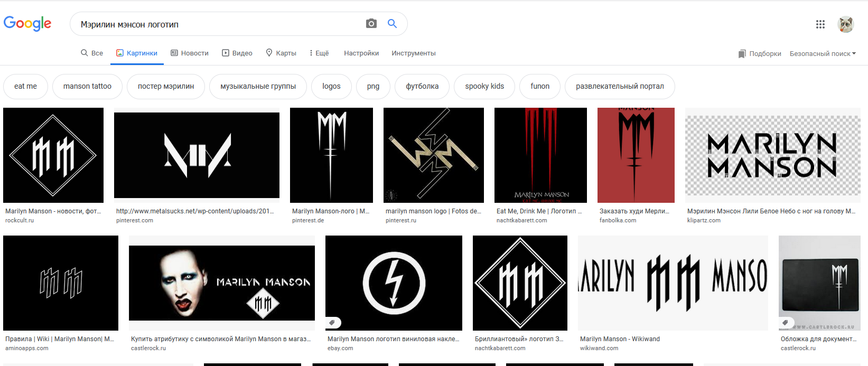
Task: Expand the Безопасный поиск dropdown
Action: [823, 53]
